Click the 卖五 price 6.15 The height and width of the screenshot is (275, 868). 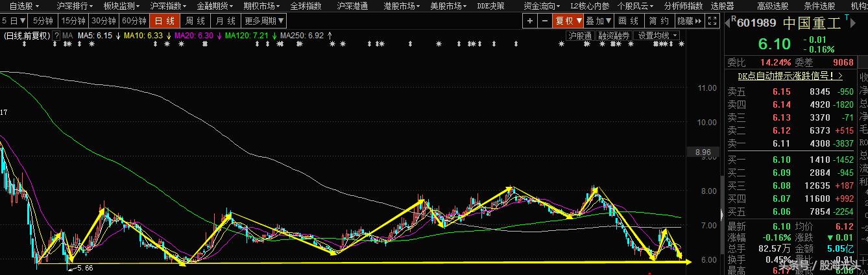click(x=781, y=92)
